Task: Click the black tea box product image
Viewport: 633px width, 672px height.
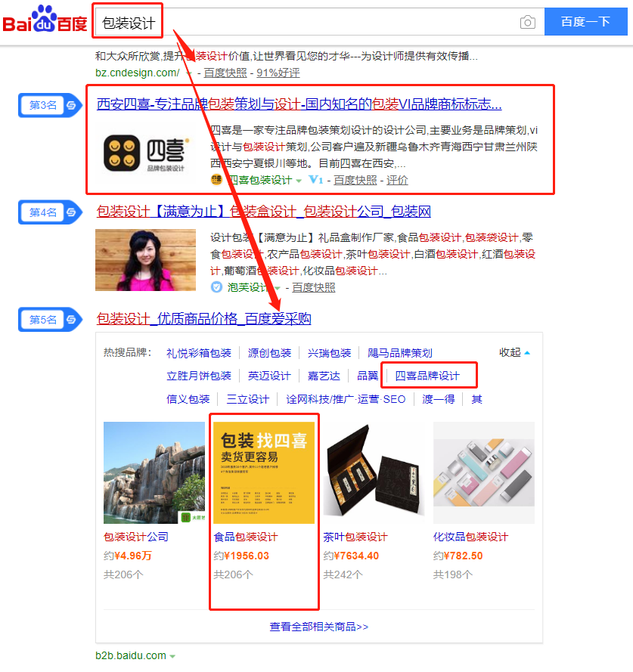Action: 374,472
